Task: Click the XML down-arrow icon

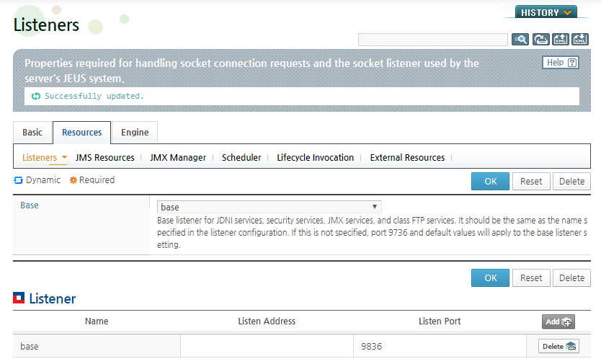Action: pyautogui.click(x=580, y=39)
